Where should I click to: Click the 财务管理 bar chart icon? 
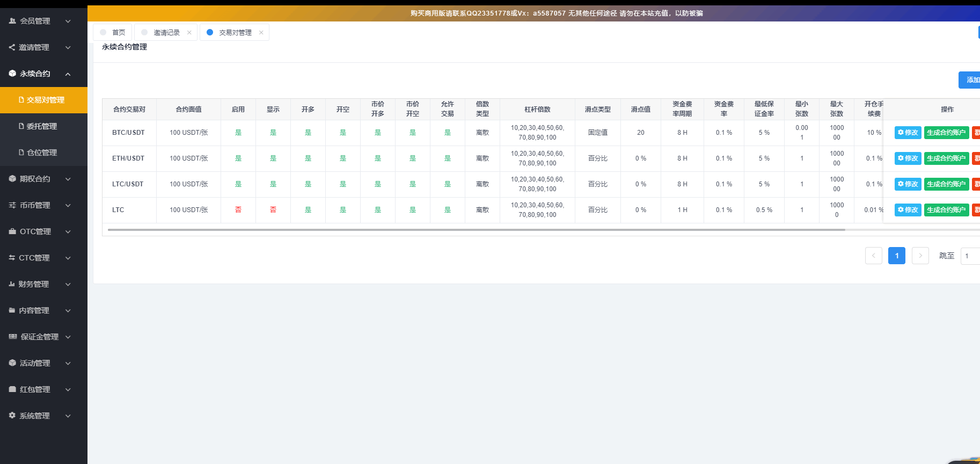tap(12, 284)
